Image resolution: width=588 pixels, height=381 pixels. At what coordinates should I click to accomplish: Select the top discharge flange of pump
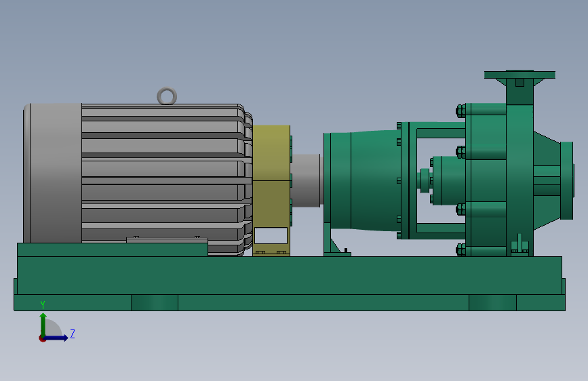pyautogui.click(x=520, y=75)
